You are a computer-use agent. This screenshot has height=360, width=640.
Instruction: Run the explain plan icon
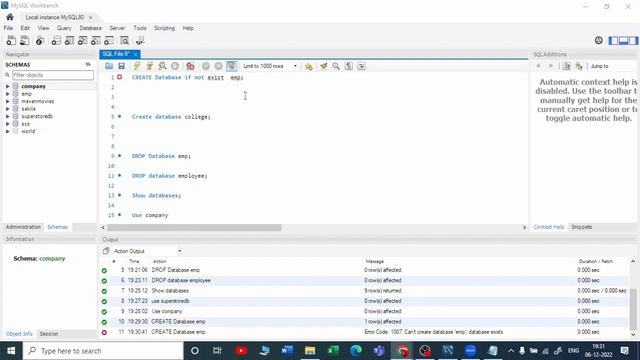point(162,66)
